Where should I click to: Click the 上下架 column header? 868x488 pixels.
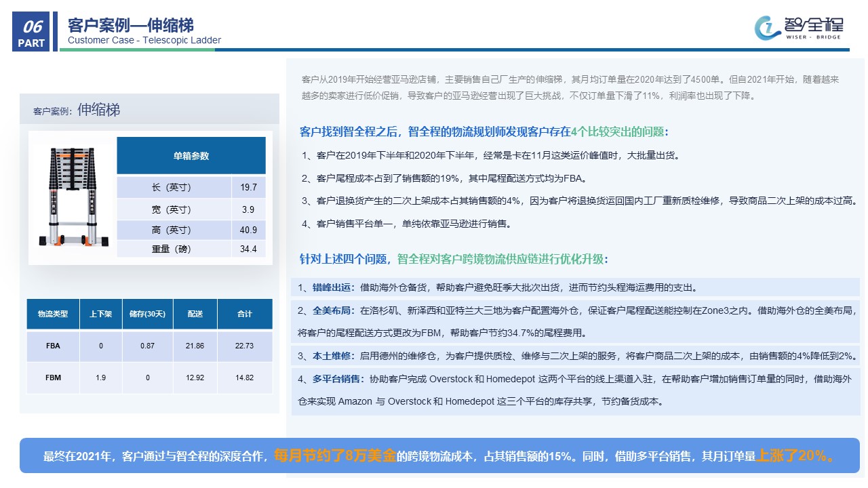coord(101,314)
